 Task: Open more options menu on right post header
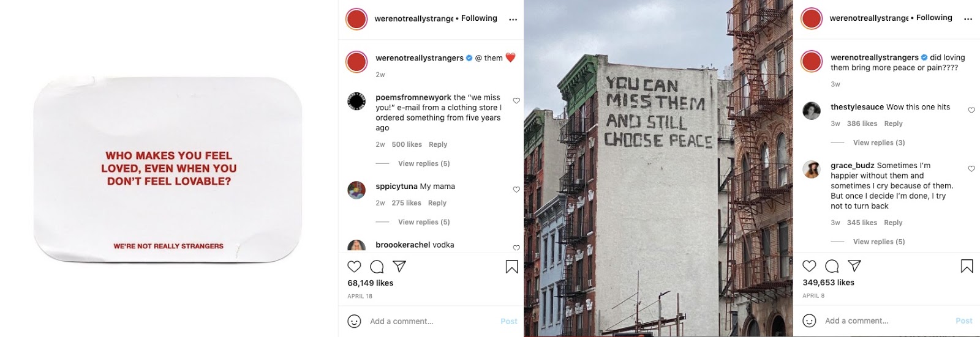(968, 19)
